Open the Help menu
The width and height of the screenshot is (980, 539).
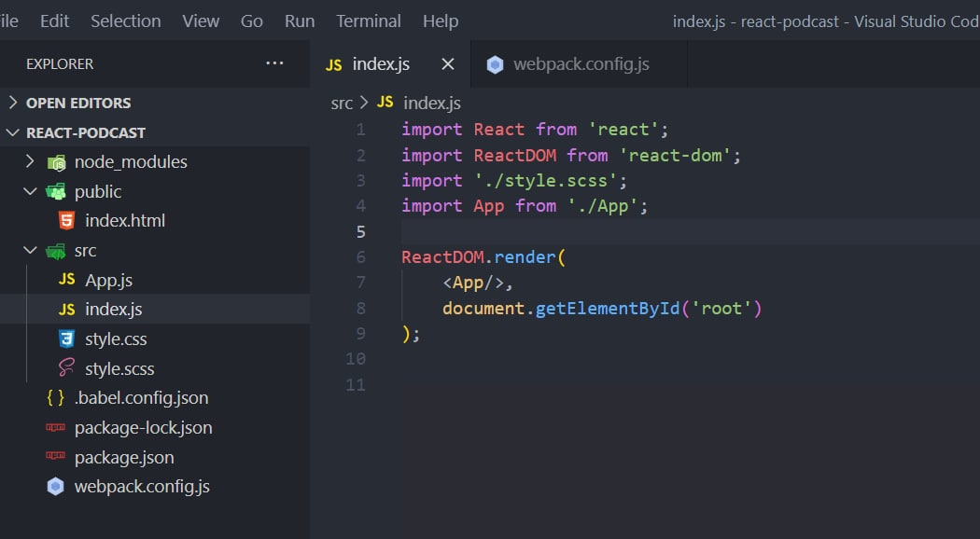(441, 21)
